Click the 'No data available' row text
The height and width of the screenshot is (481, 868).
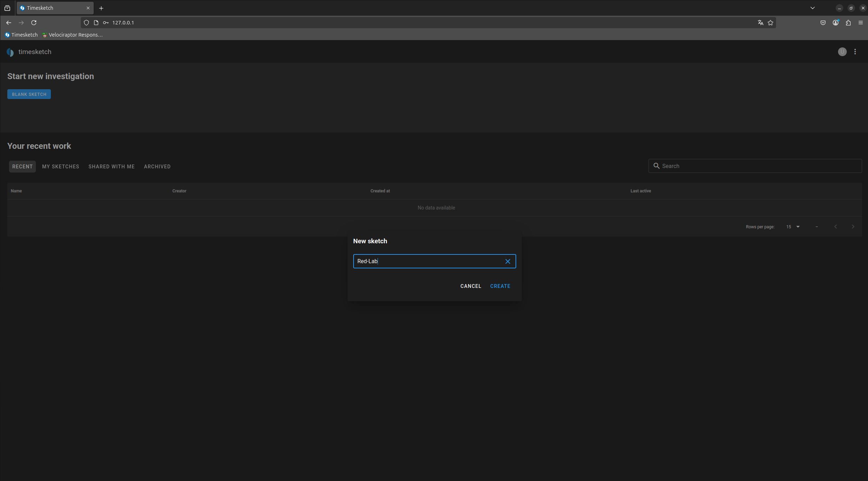tap(436, 208)
